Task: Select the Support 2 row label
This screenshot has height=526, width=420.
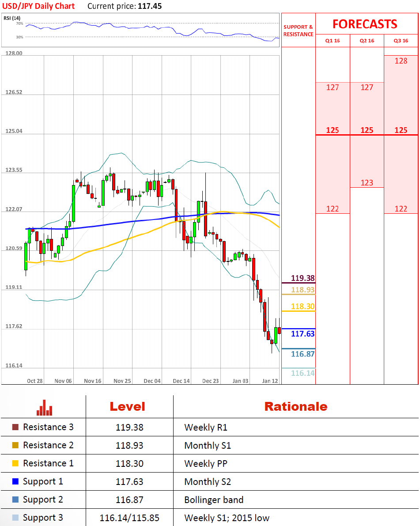Action: click(x=43, y=500)
